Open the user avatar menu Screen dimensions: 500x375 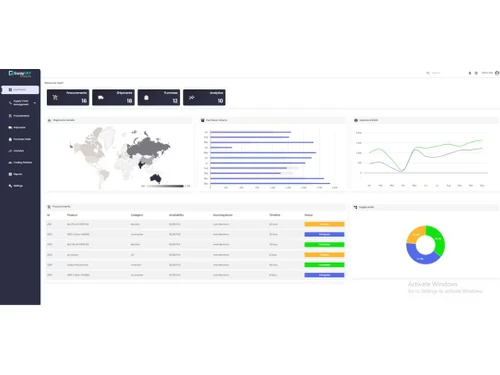[x=497, y=73]
